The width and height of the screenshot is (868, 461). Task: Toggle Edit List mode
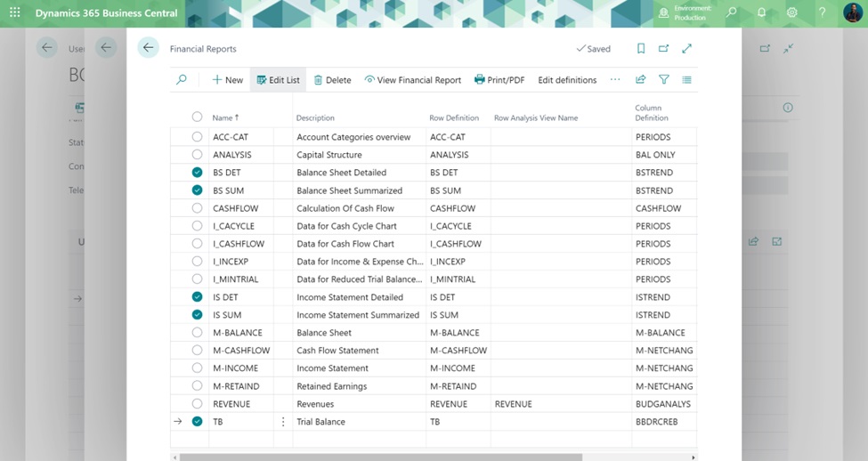278,80
